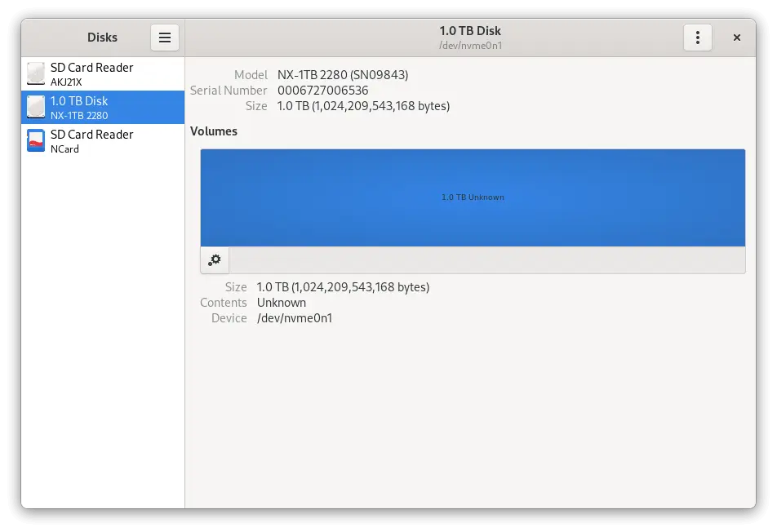The width and height of the screenshot is (777, 532).
Task: Click the disk Size value under Serial Number
Action: point(363,106)
